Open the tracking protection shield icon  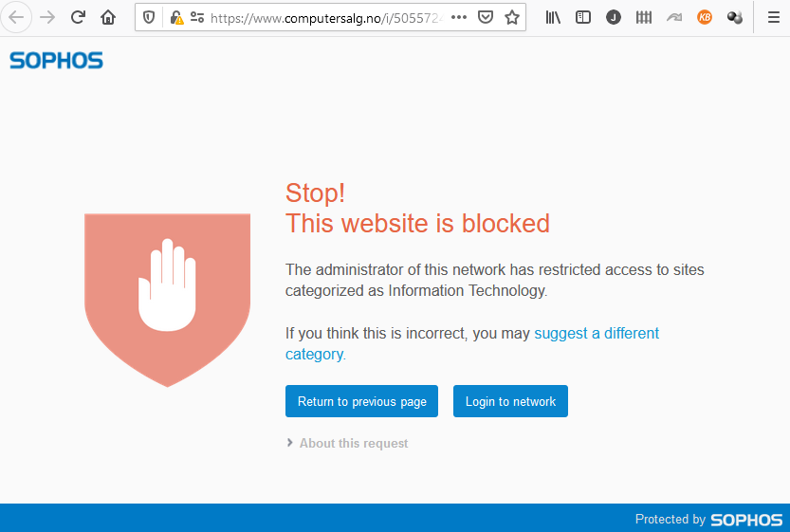click(149, 18)
